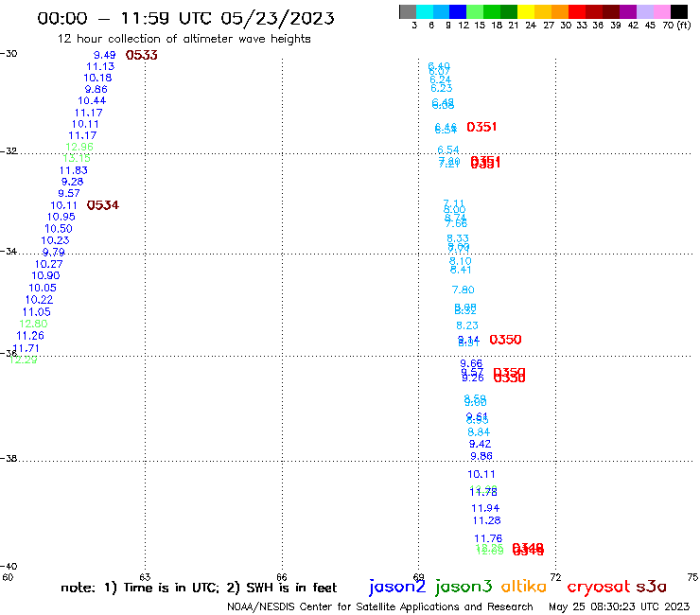Click the wave height value 10.18
This screenshot has width=700, height=615.
tap(97, 78)
